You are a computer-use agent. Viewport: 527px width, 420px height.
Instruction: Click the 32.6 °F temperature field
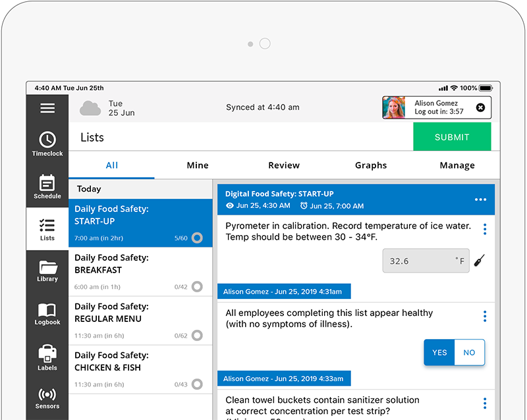pos(426,261)
